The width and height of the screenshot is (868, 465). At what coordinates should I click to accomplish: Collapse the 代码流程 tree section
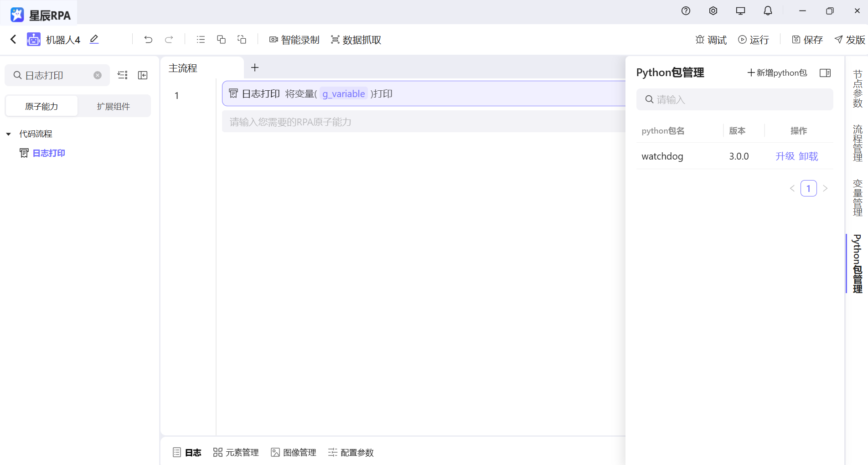pos(8,134)
